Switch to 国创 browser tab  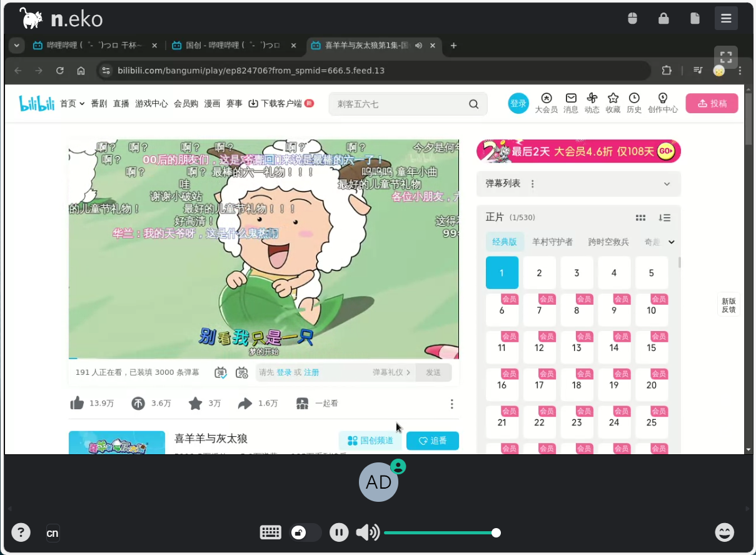(234, 46)
